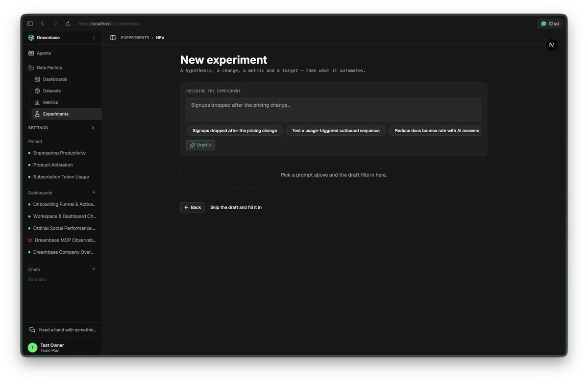Click the Experiments flask icon
The height and width of the screenshot is (384, 588).
[x=37, y=114]
